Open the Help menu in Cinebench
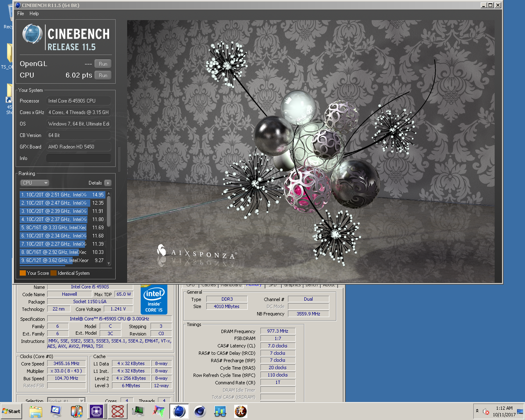 pyautogui.click(x=34, y=14)
